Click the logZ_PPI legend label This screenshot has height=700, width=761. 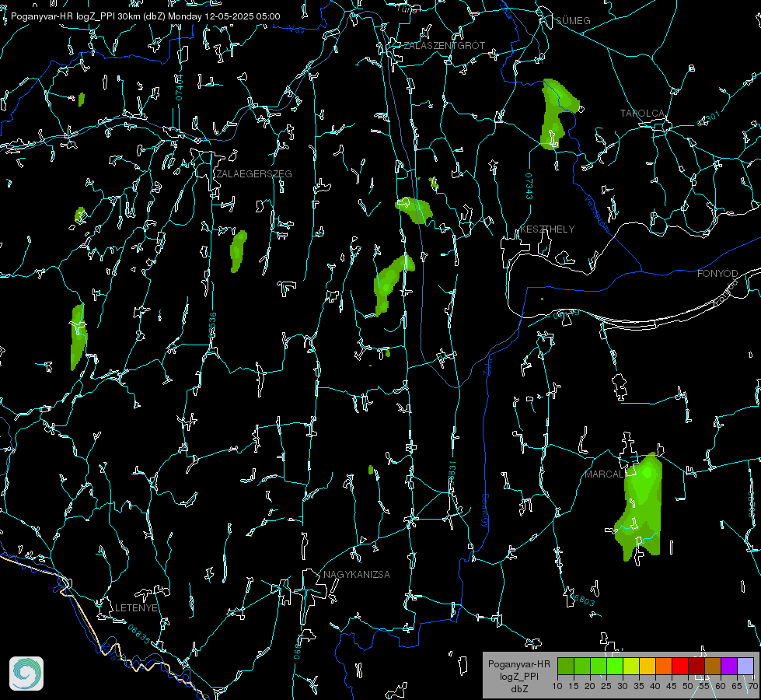(518, 676)
